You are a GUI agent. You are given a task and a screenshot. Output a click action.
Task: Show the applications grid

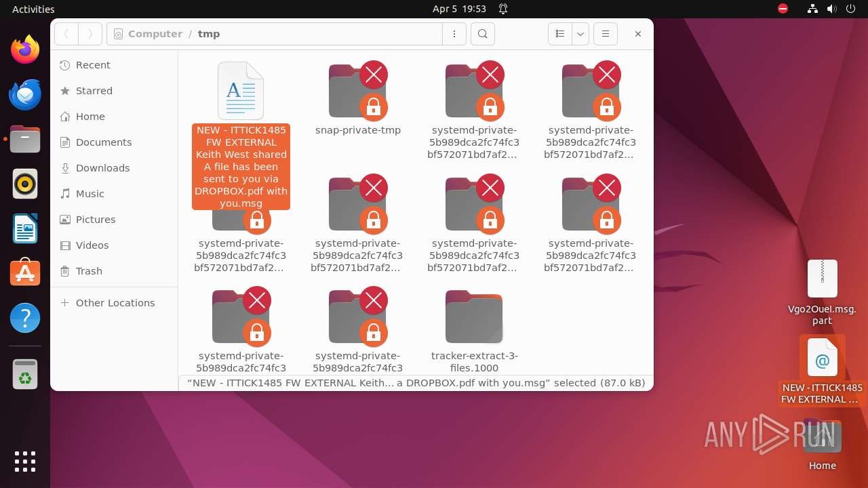(x=25, y=462)
